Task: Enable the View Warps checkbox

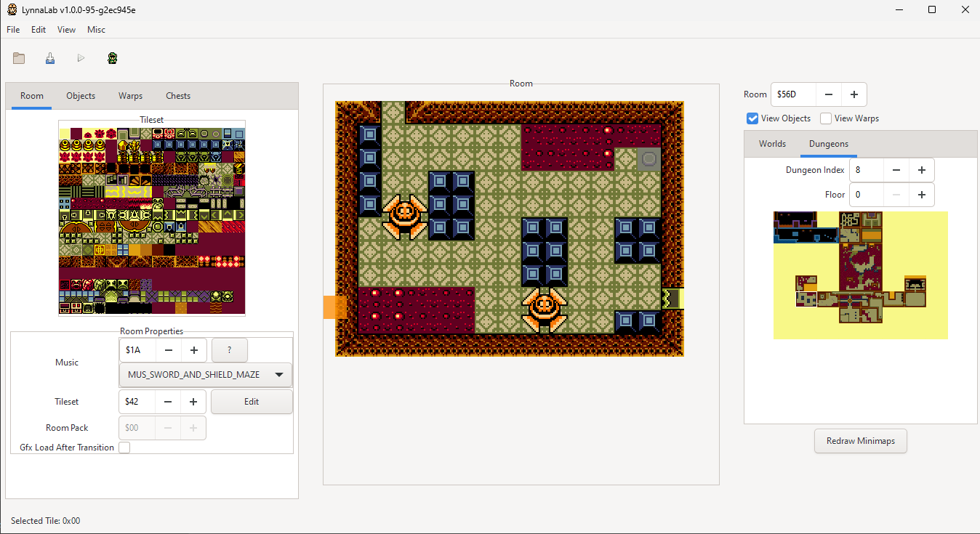Action: click(x=826, y=118)
